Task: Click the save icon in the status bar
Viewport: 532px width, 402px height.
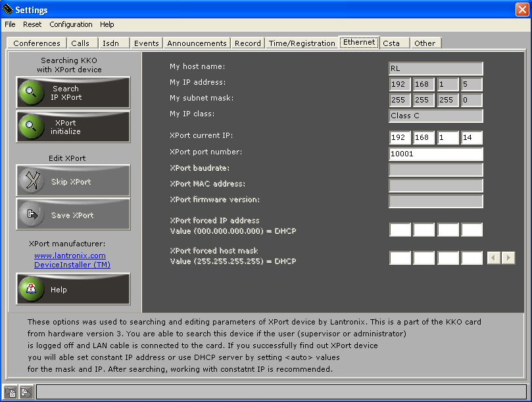Action: 26,393
